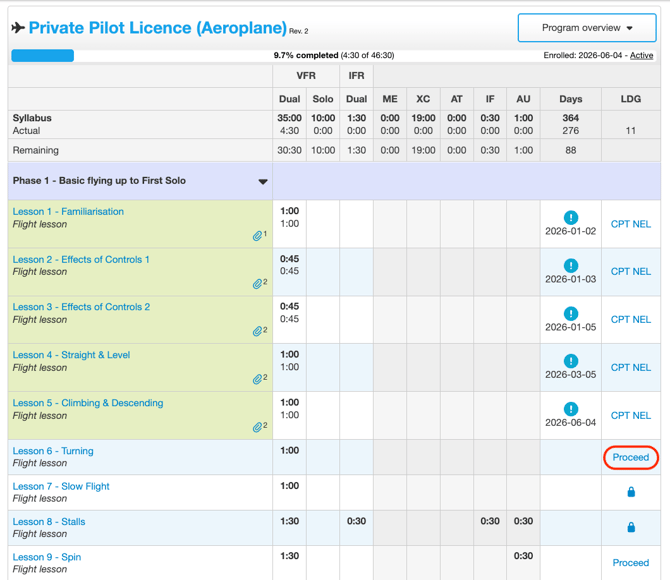This screenshot has height=580, width=670.
Task: Click Proceed for Lesson 9 Spin
Action: [x=631, y=562]
